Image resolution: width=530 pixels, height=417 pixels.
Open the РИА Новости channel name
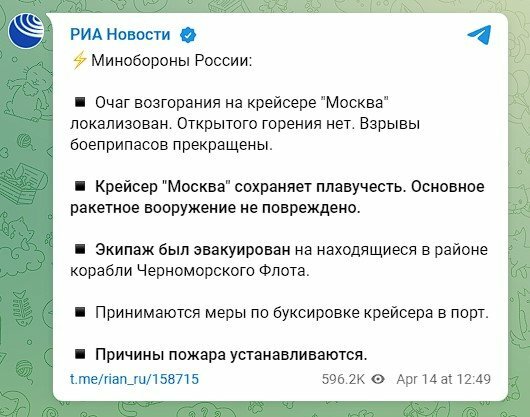tap(120, 34)
